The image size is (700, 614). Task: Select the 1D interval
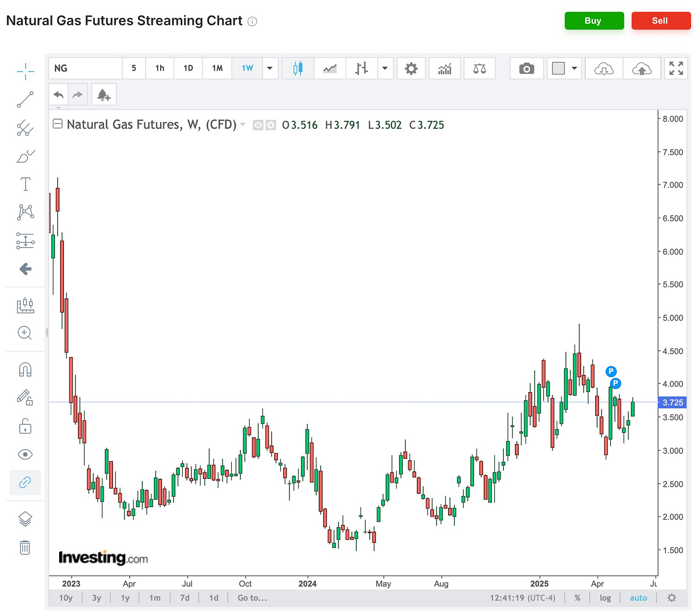click(x=188, y=68)
